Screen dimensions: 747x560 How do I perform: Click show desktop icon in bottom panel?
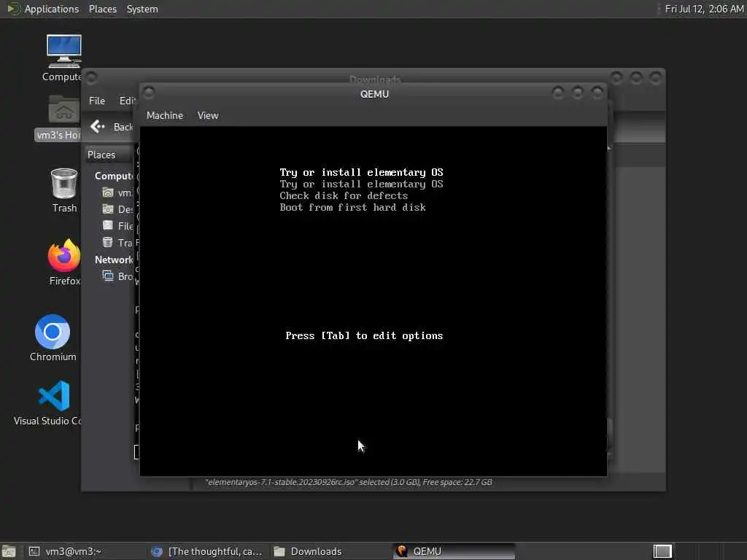click(x=9, y=551)
